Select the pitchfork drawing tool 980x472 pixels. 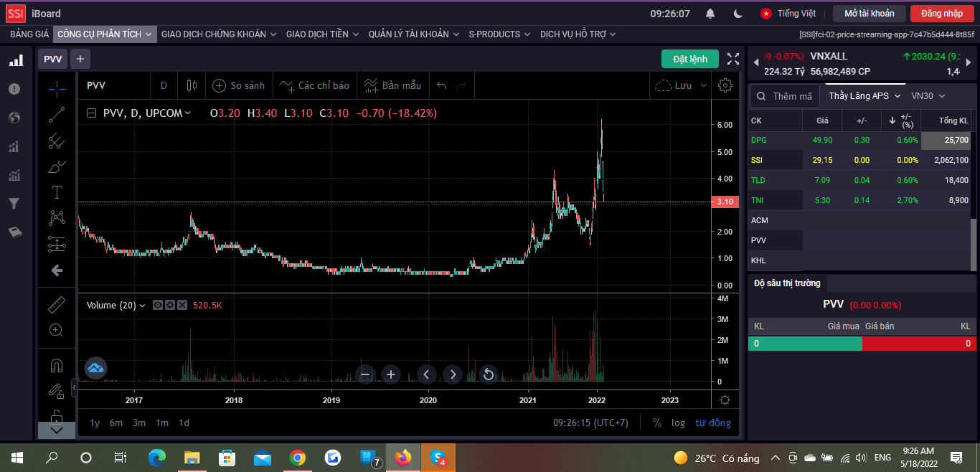(57, 141)
